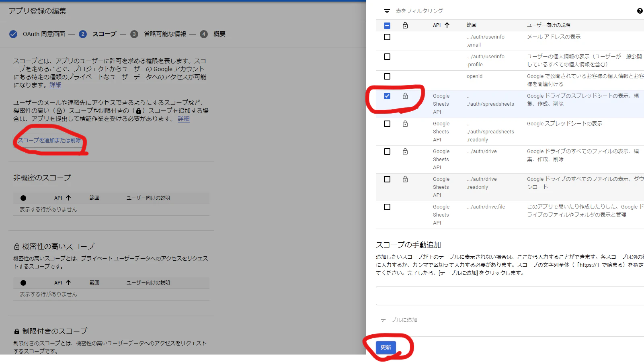This screenshot has height=362, width=644.
Task: Jump to the 省略可能な情報 step
Action: (x=165, y=34)
